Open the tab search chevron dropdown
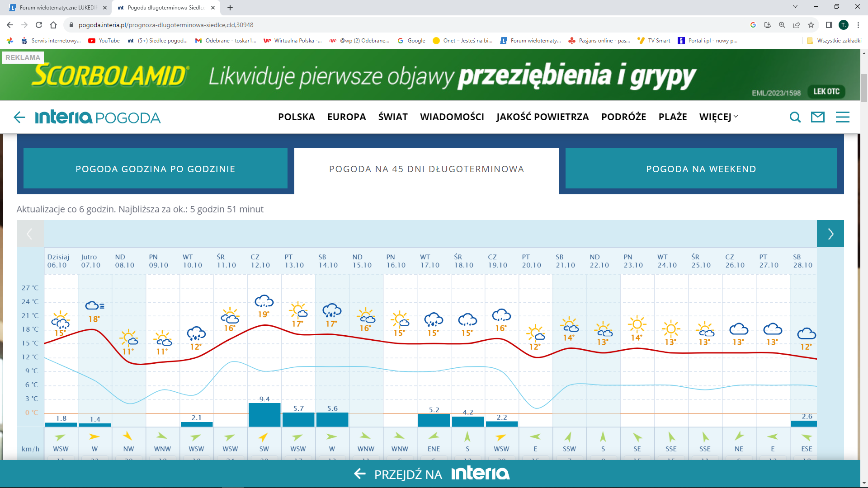Image resolution: width=868 pixels, height=488 pixels. [x=795, y=7]
